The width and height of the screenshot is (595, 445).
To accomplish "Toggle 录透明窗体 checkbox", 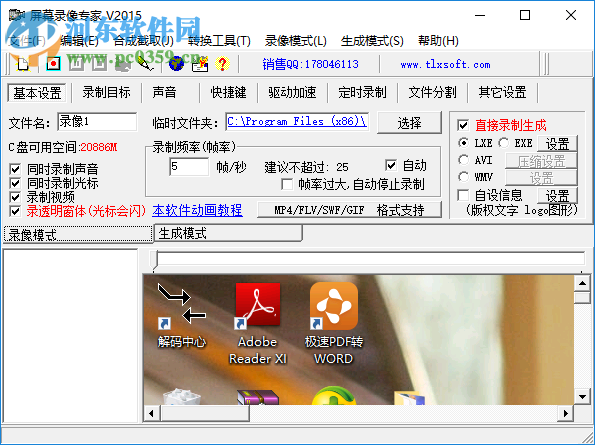I will 15,211.
